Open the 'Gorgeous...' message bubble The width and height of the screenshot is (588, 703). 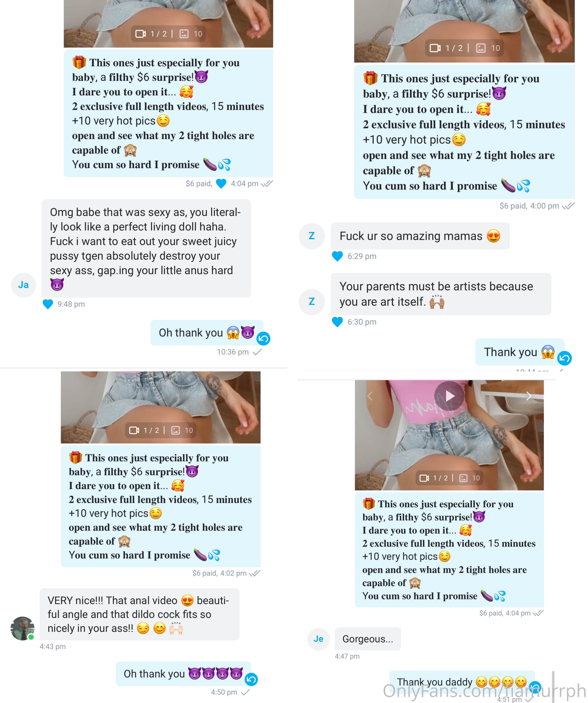[368, 639]
